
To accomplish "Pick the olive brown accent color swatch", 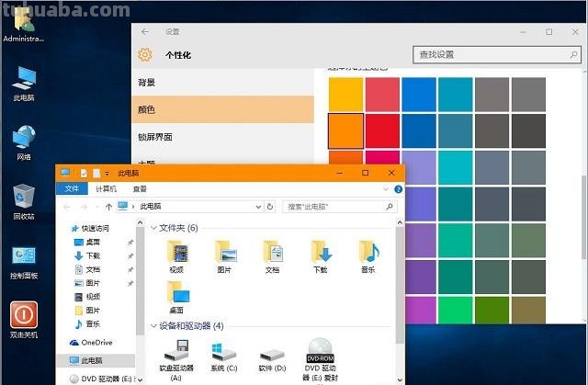I will (x=529, y=311).
